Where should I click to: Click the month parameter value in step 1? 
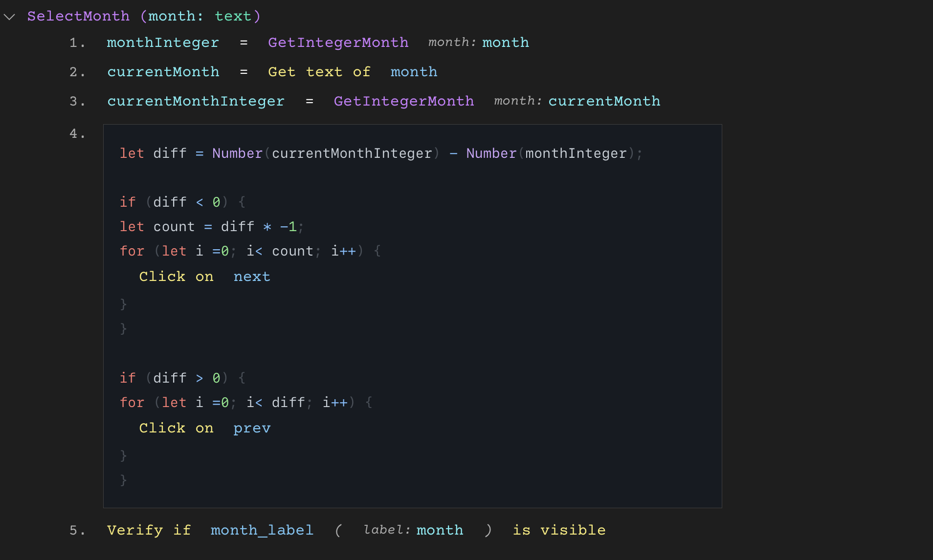(x=505, y=43)
